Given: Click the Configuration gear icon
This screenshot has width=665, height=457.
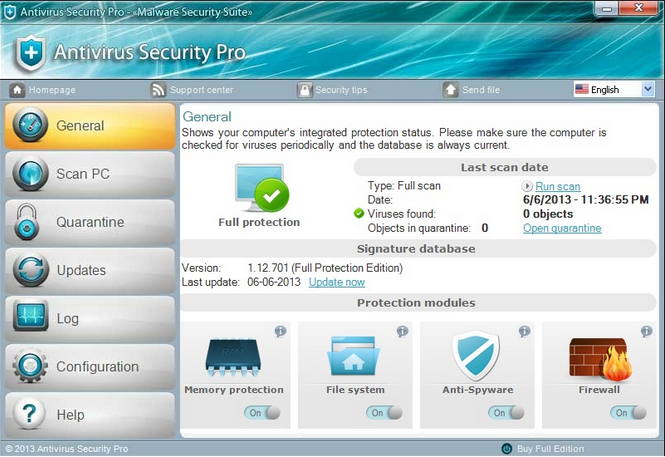Looking at the screenshot, I should point(30,365).
